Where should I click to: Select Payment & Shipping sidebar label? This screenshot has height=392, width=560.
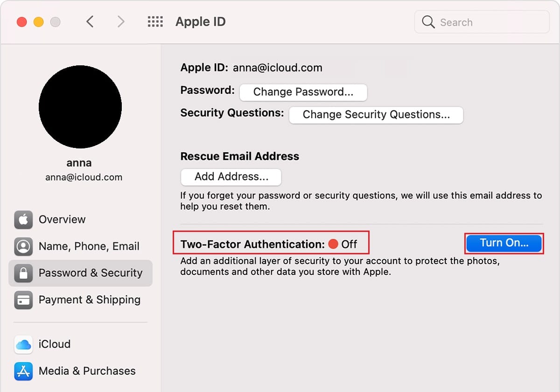(x=90, y=300)
